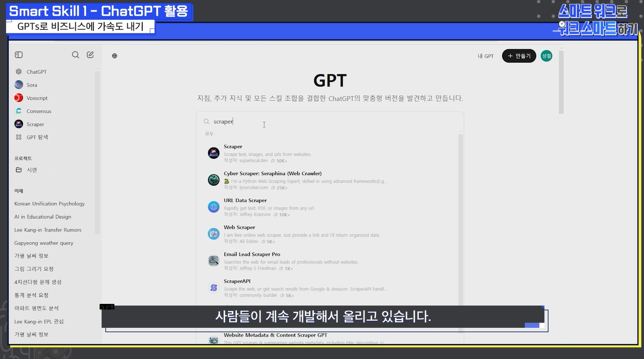Viewport: 644px width, 359px height.
Task: Open chat 그림 그리기 요청
Action: coord(34,269)
